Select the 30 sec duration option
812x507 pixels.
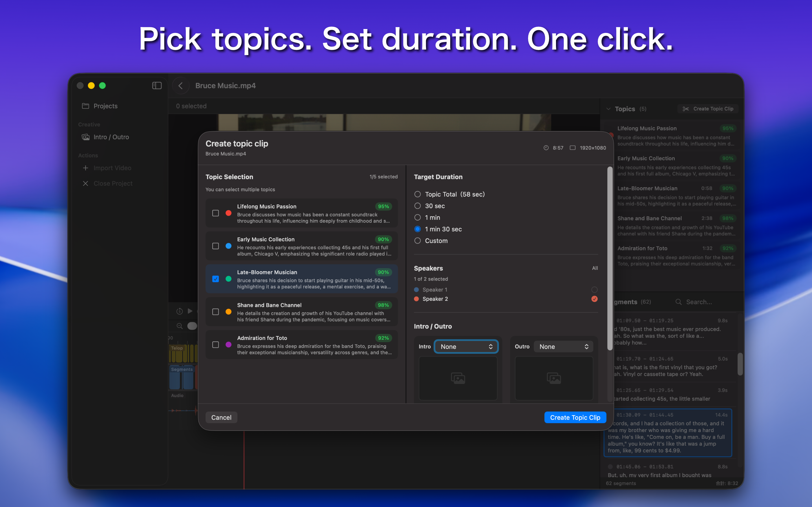pos(417,206)
